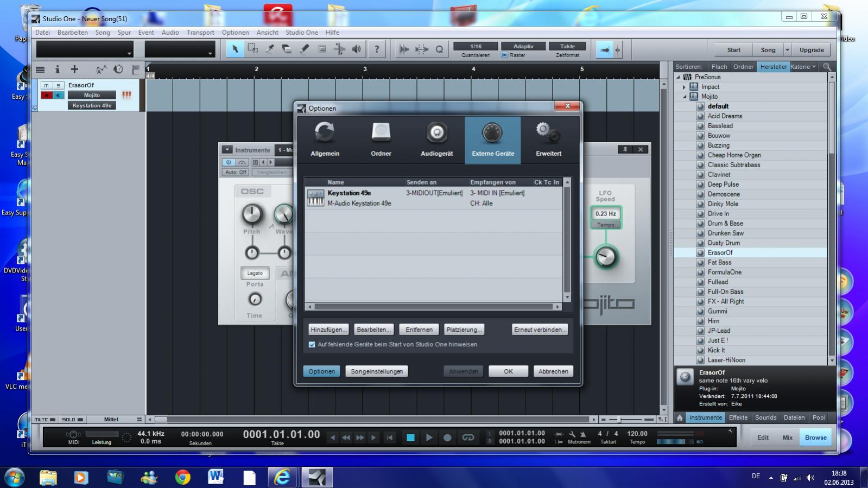The height and width of the screenshot is (488, 868).
Task: Open Internet Explorer from the taskbar
Action: click(282, 477)
